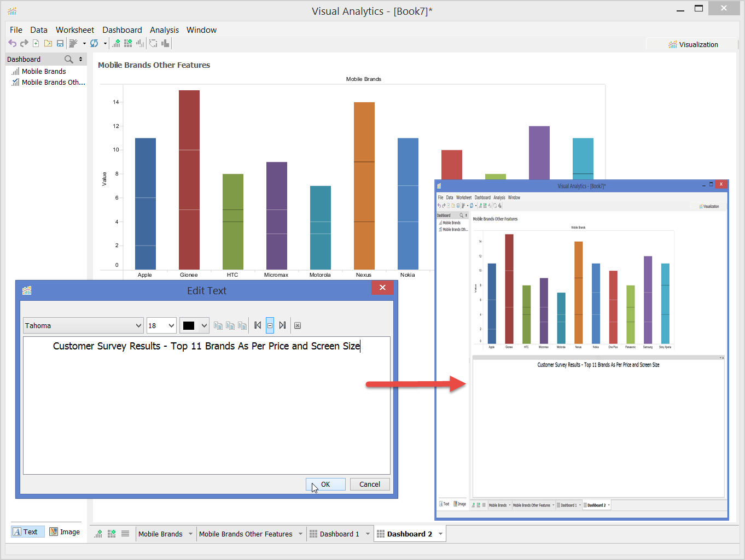Open Mobile Brands tab dropdown arrow

click(190, 534)
